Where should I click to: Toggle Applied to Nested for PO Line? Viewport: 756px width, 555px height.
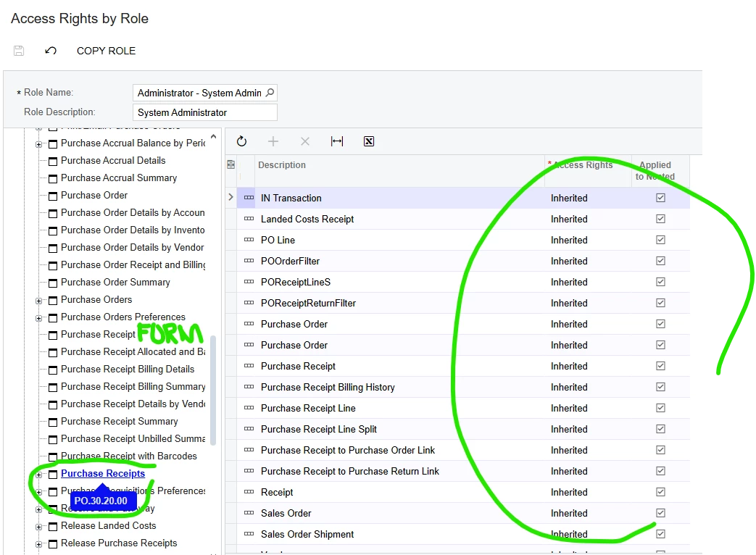click(x=660, y=240)
